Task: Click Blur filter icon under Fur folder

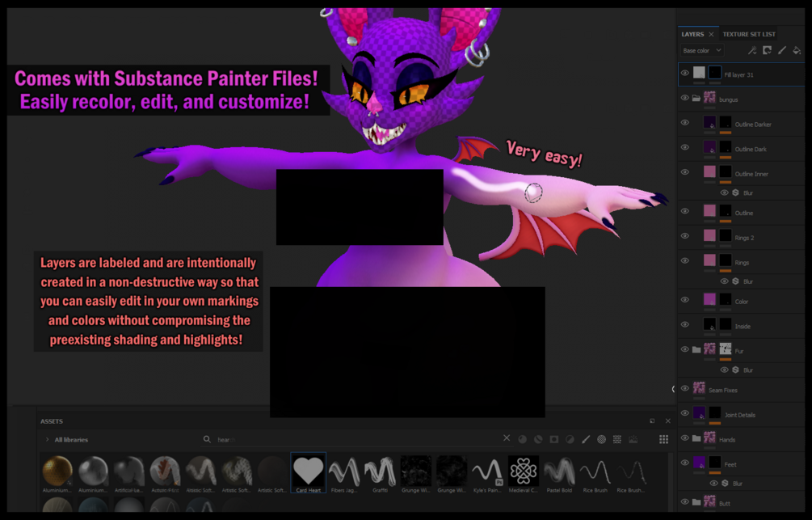Action: (x=735, y=370)
